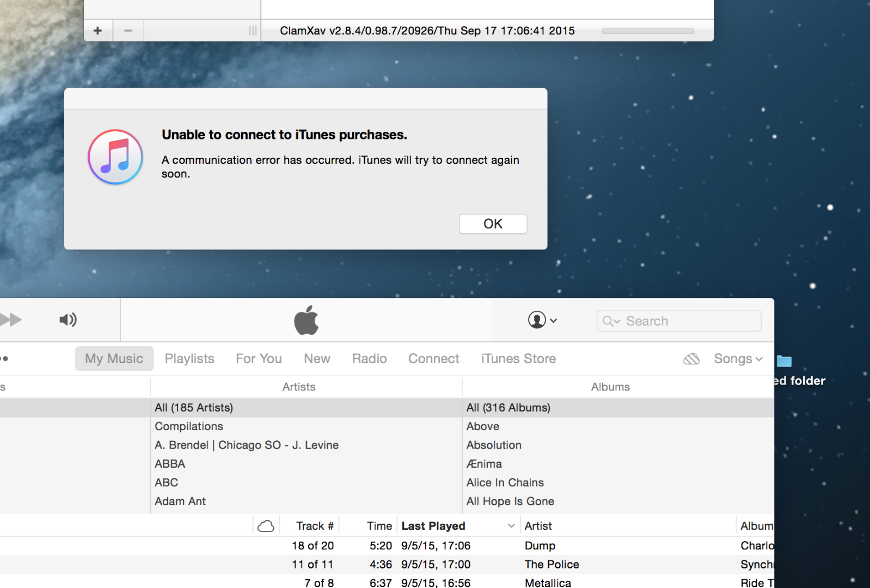
Task: Click the 4:36 time cell
Action: 381,565
